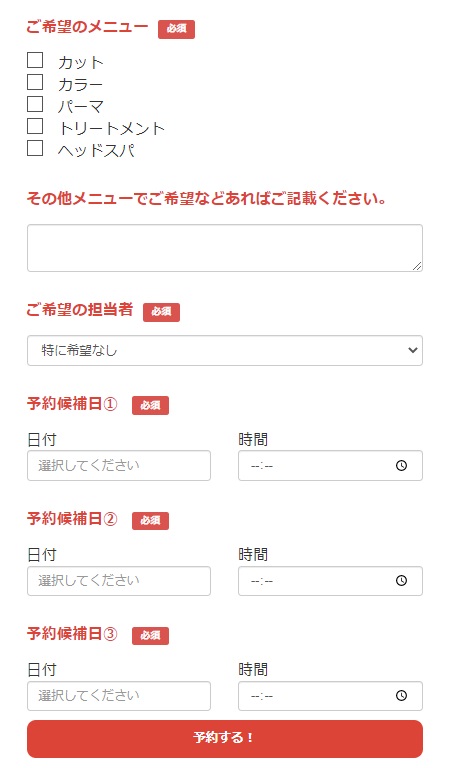Open the ご希望の担当者 dropdown

[x=225, y=350]
